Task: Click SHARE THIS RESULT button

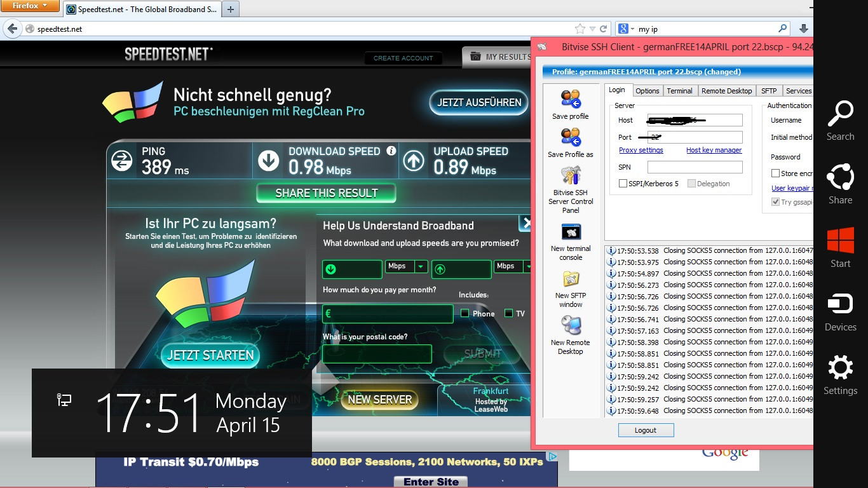Action: (x=327, y=193)
